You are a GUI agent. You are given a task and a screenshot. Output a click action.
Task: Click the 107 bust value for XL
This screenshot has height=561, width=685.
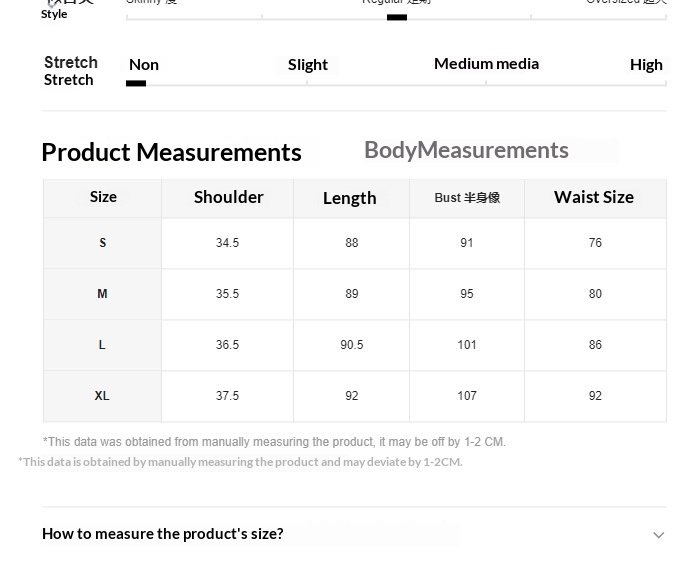(467, 396)
